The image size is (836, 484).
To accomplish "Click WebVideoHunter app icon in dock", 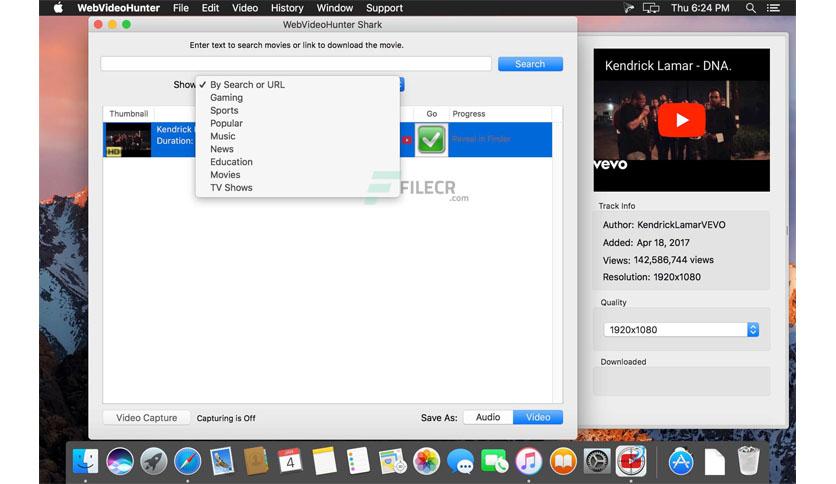I will (631, 461).
